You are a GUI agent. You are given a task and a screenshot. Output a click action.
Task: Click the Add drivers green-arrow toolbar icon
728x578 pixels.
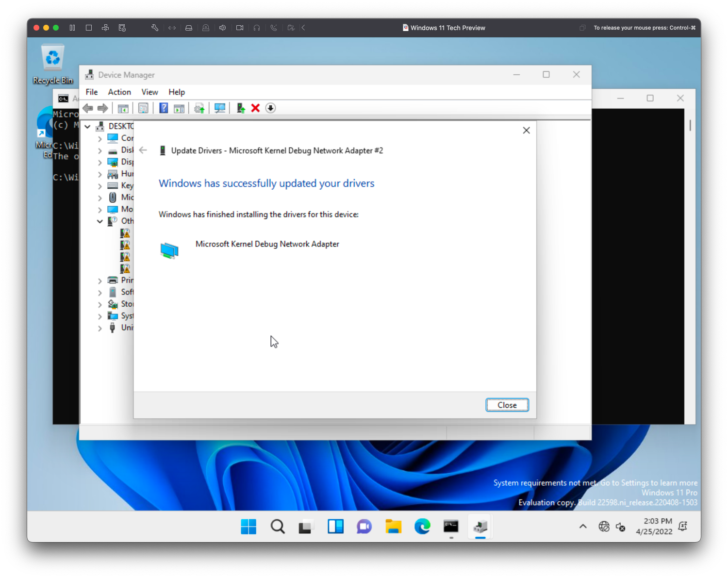240,108
